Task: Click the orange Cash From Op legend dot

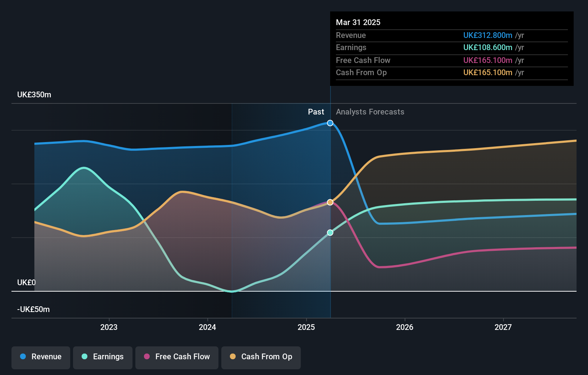Action: [232, 357]
